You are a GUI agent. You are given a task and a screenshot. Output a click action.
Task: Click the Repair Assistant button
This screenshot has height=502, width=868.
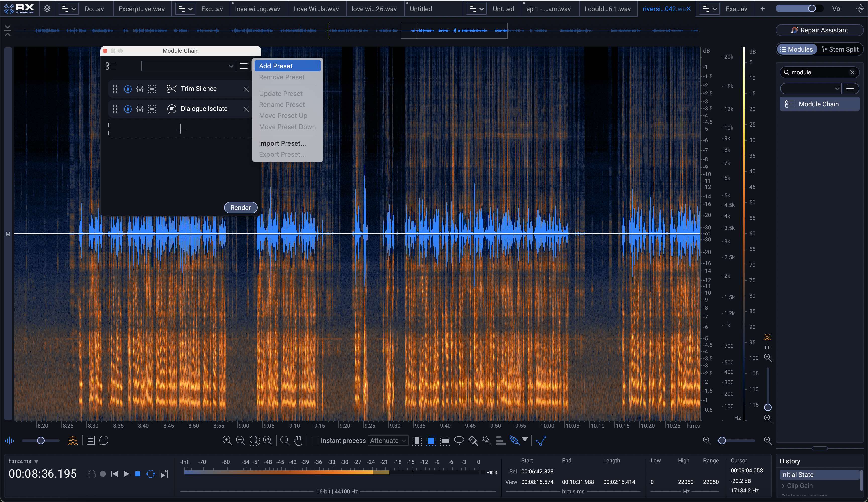click(820, 30)
